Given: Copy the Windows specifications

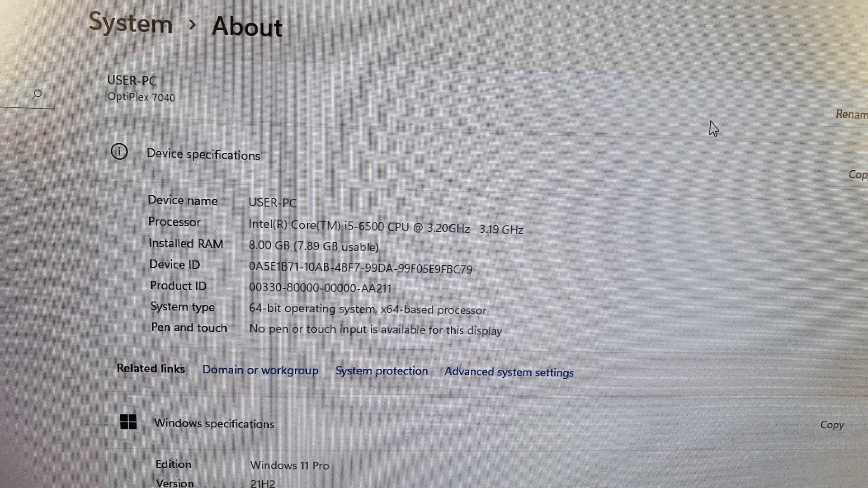Looking at the screenshot, I should (x=831, y=425).
